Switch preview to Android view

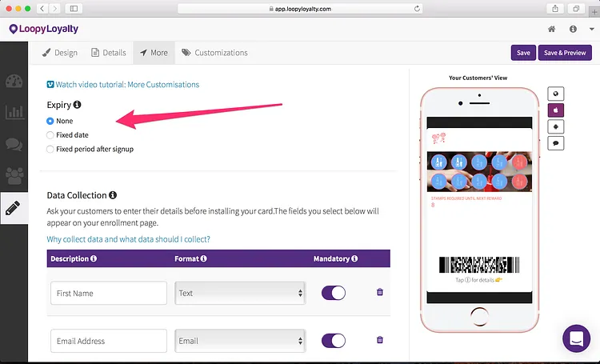click(x=556, y=126)
